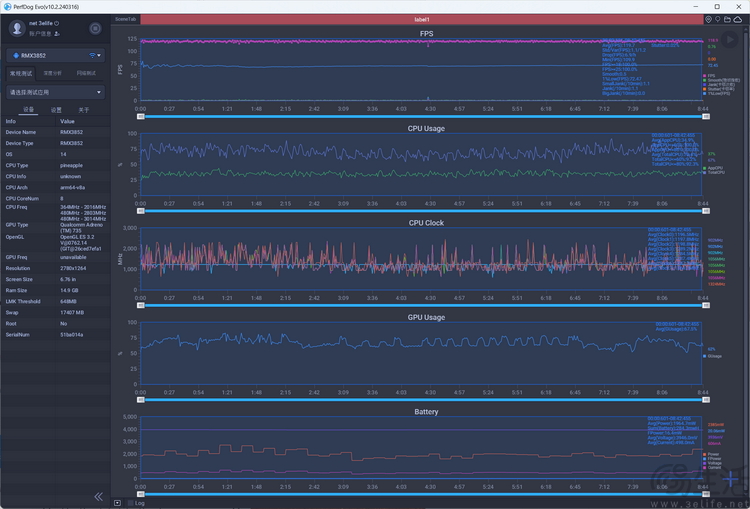Click the person icon beside 账户信息

coord(57,33)
